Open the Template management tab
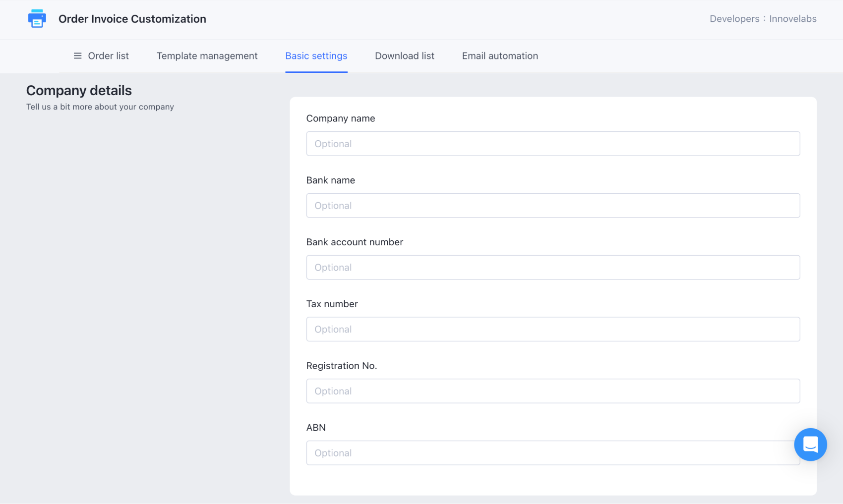This screenshot has width=843, height=504. coord(207,56)
